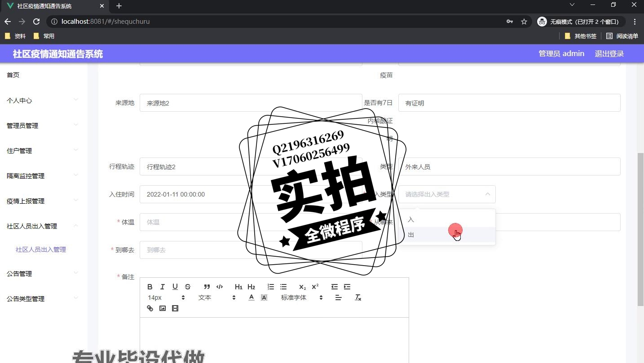Apply superscript formatting

click(315, 287)
